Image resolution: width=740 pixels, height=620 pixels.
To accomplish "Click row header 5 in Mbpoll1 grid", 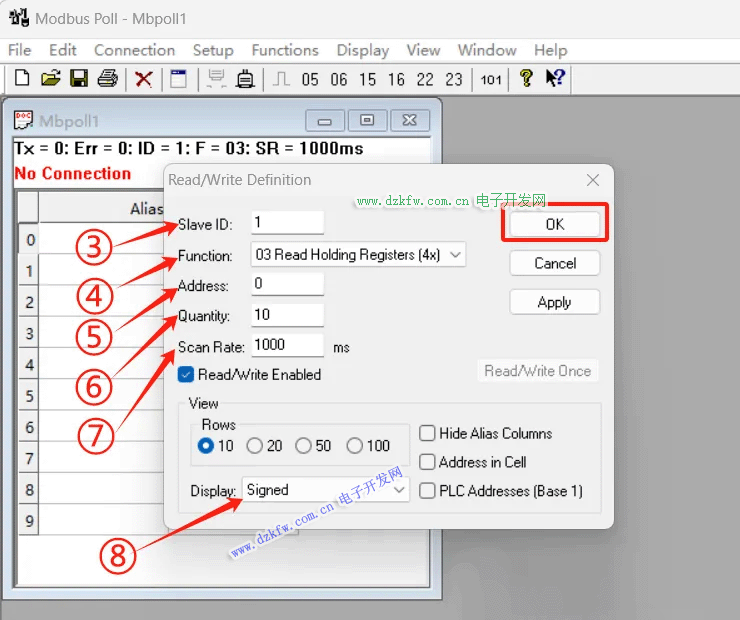I will [28, 395].
